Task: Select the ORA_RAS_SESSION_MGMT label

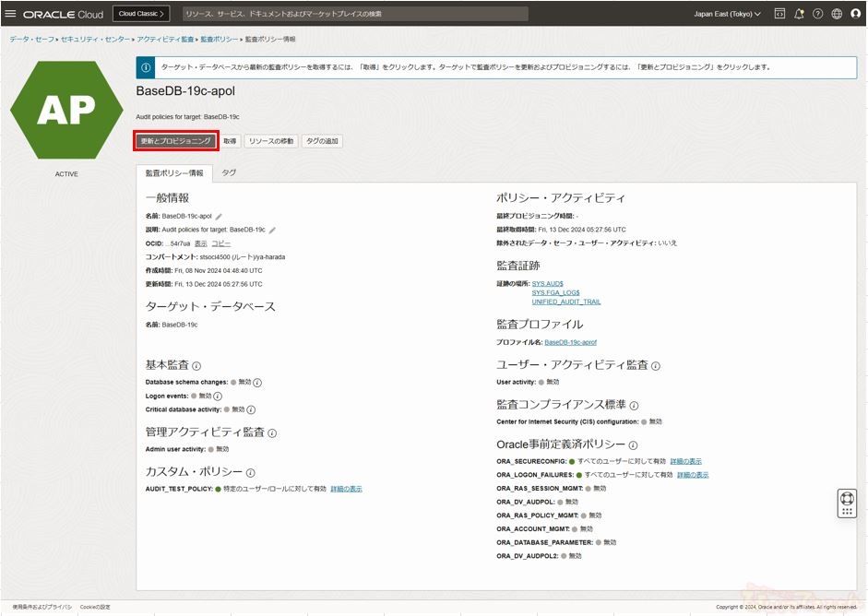Action: click(540, 489)
